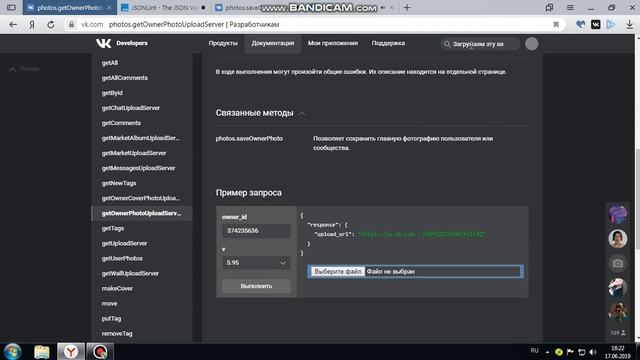Open the makeCover method
This screenshot has height=360, width=640.
pyautogui.click(x=117, y=289)
